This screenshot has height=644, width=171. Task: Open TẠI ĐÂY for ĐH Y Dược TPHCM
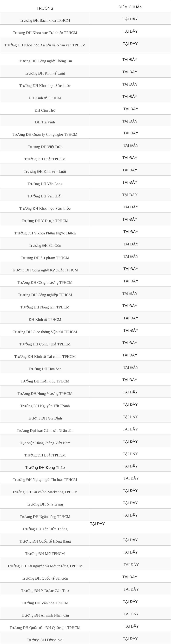[x=130, y=220]
